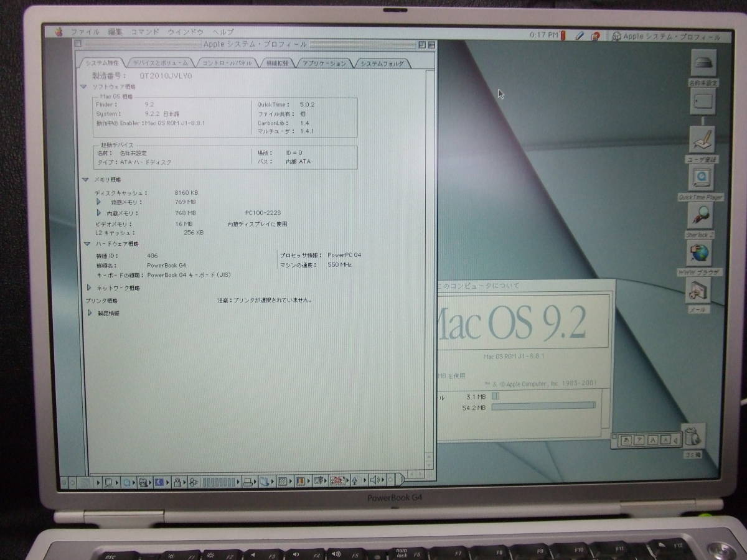Click the 3.1 MB memory usage bar
Screen dimensions: 747x560
click(x=496, y=395)
